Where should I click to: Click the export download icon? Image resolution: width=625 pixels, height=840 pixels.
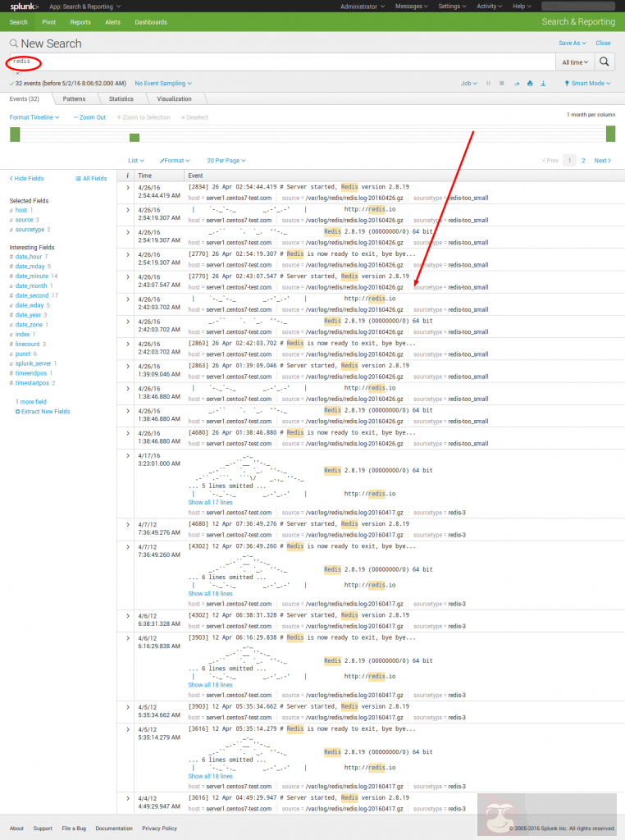pyautogui.click(x=543, y=84)
